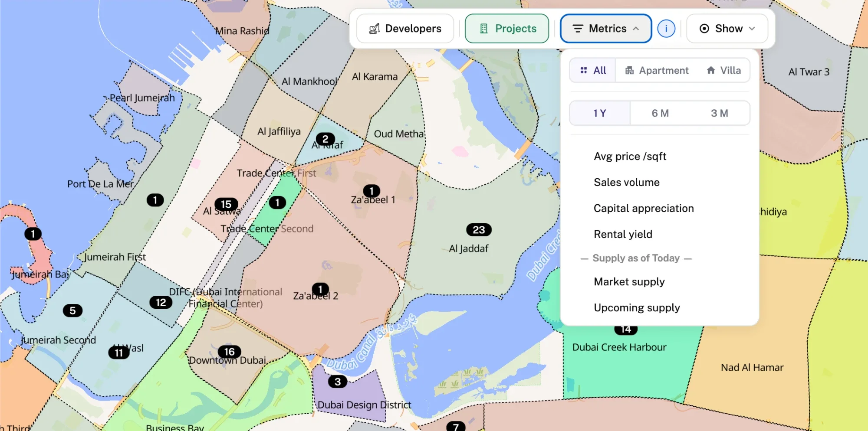Open the Developers view
Image resolution: width=868 pixels, height=431 pixels.
pyautogui.click(x=405, y=29)
